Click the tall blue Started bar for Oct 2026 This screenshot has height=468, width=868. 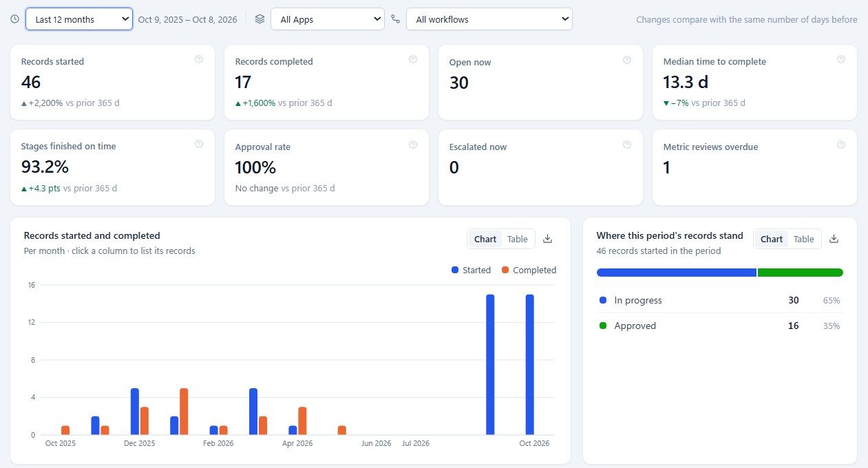point(529,365)
